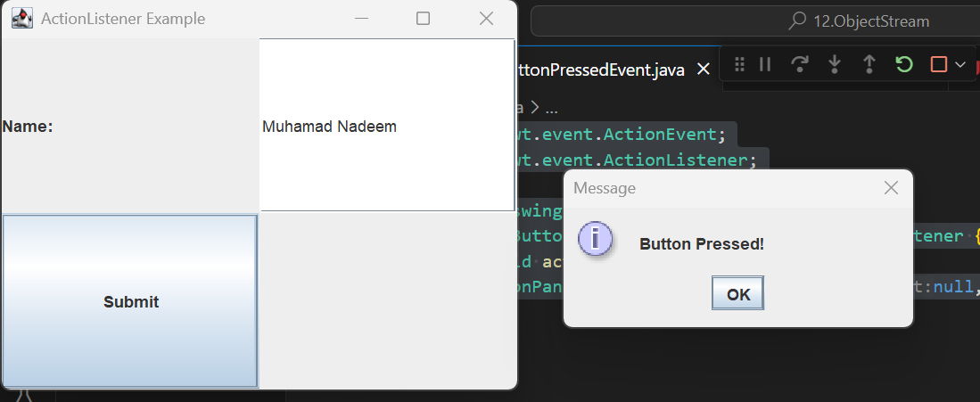Expand the chevron beside the stop icon
This screenshot has width=980, height=402.
pos(960,64)
